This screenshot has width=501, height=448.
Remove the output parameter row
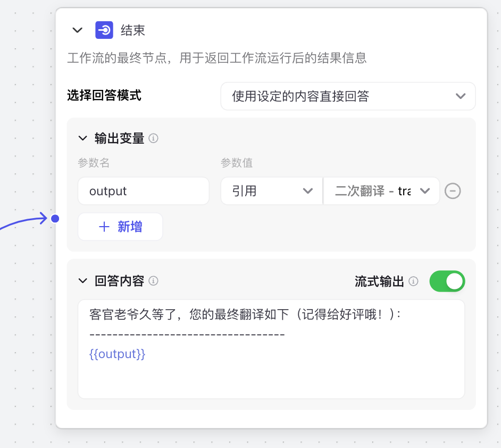453,191
